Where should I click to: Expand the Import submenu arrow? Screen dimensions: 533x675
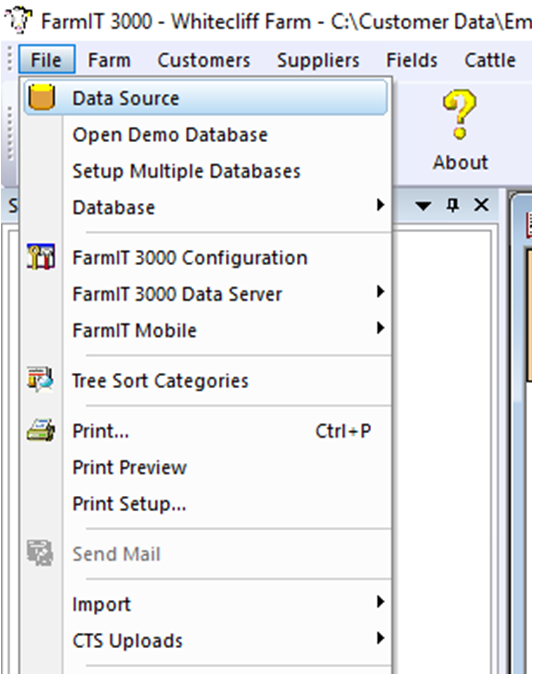380,602
